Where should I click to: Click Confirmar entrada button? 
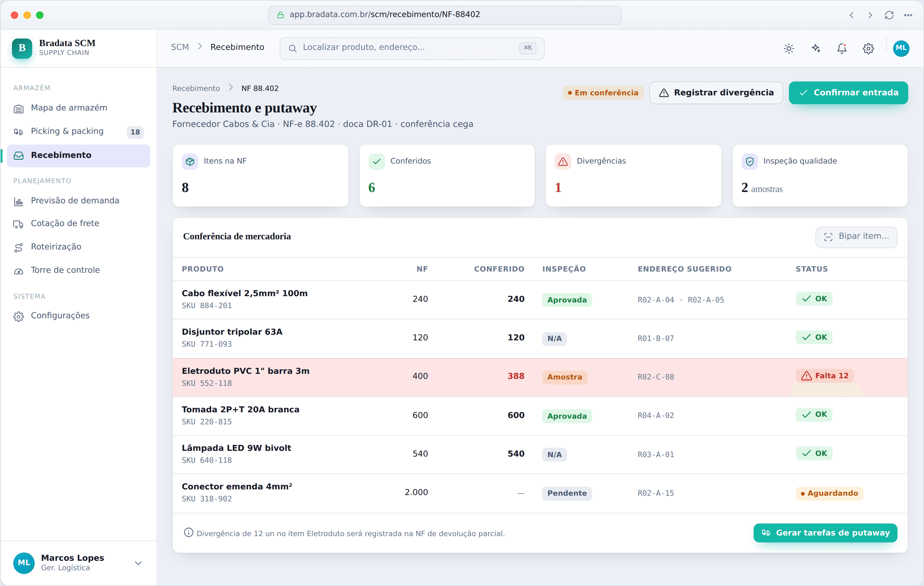[x=848, y=93]
